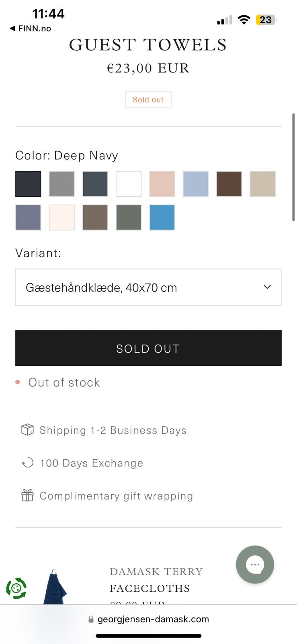Image resolution: width=297 pixels, height=644 pixels.
Task: Open the chat support bubble
Action: coord(255,564)
